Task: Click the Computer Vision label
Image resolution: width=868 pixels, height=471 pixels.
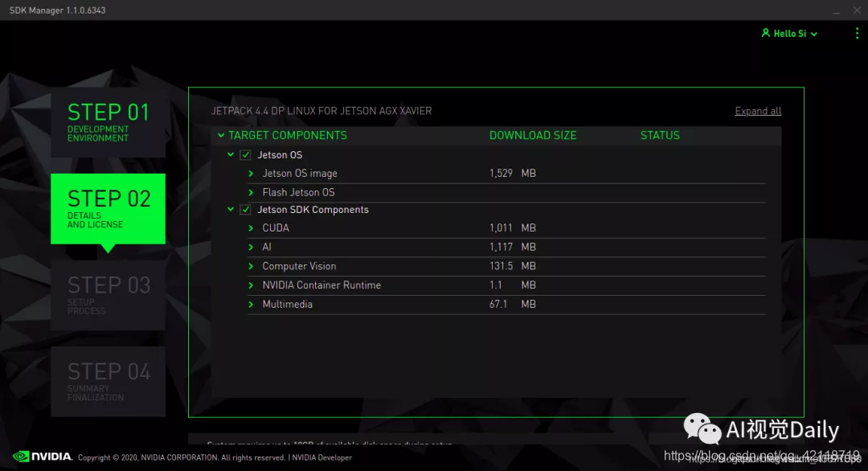Action: coord(299,266)
